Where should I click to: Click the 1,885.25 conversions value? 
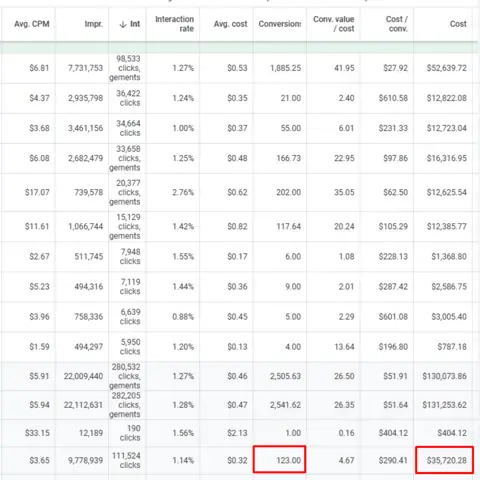(286, 68)
